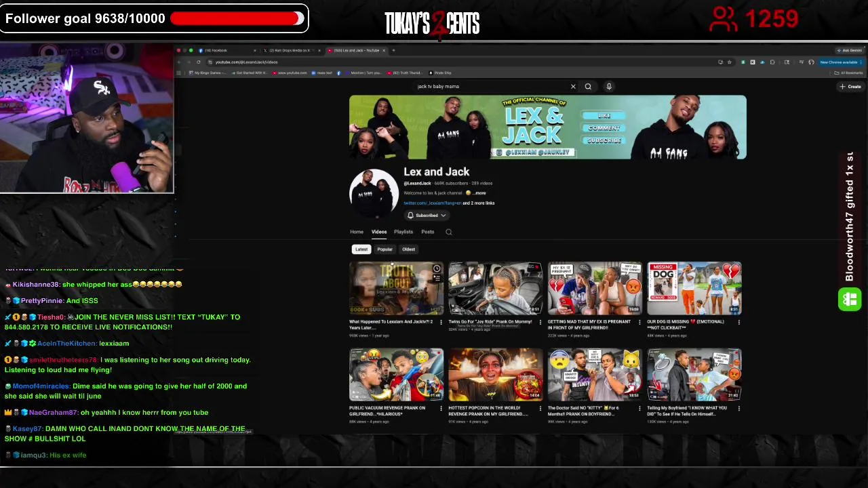The width and height of the screenshot is (868, 488).
Task: Click the Lex & Jack channel banner
Action: 548,127
